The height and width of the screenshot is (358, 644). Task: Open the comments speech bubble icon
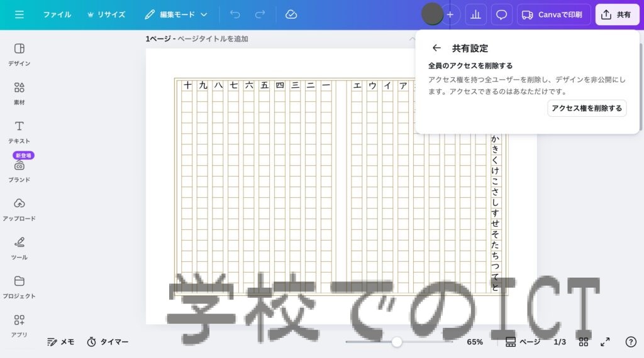(x=501, y=14)
